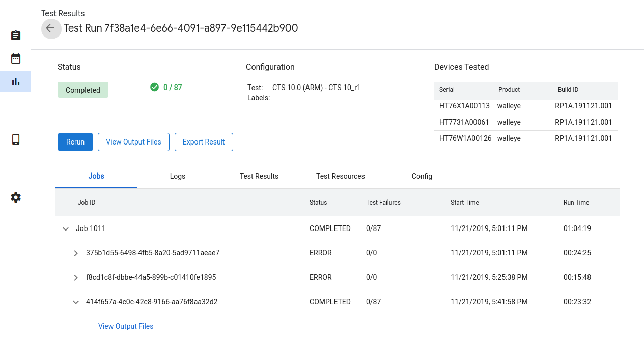
Task: Expand attempt 375b1d55-6498-4fb5-8a20-5ad9711aeae7
Action: click(76, 253)
